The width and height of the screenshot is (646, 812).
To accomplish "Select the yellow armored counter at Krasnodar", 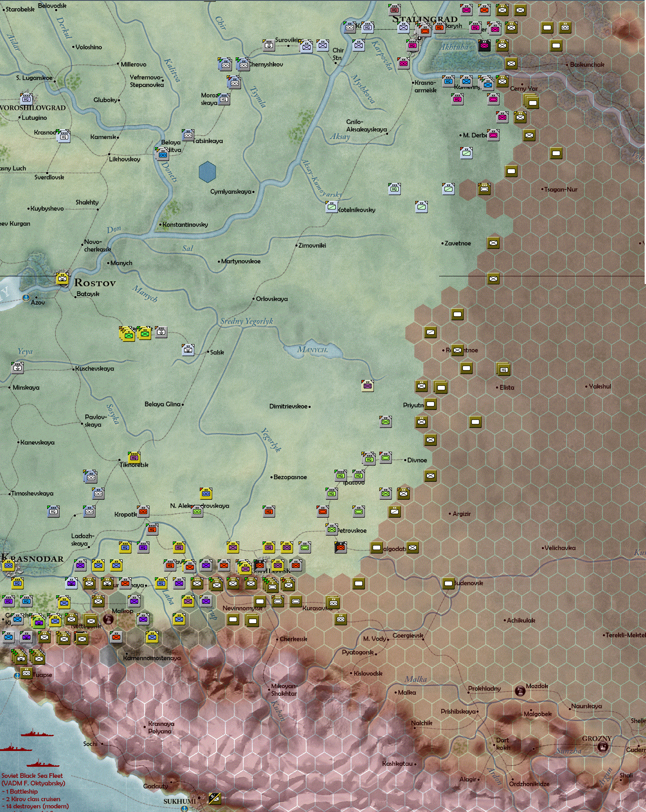I will (x=9, y=565).
